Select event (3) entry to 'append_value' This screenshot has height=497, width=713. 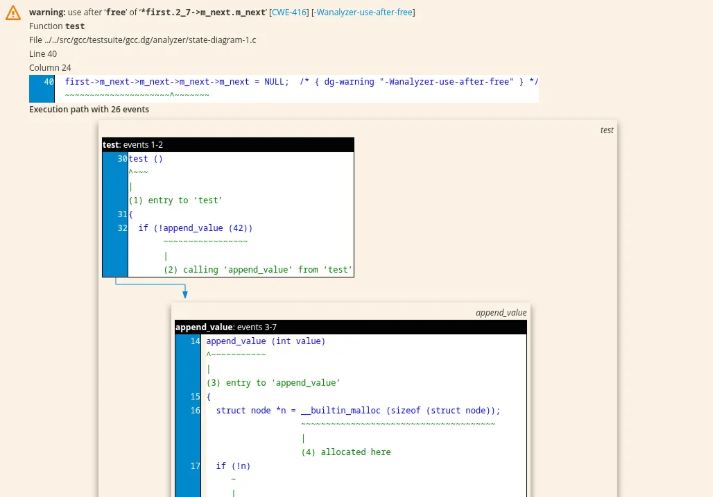click(x=273, y=383)
